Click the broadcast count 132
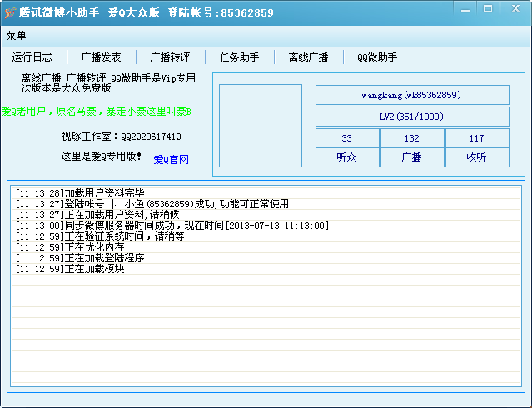The image size is (532, 408). pos(412,138)
